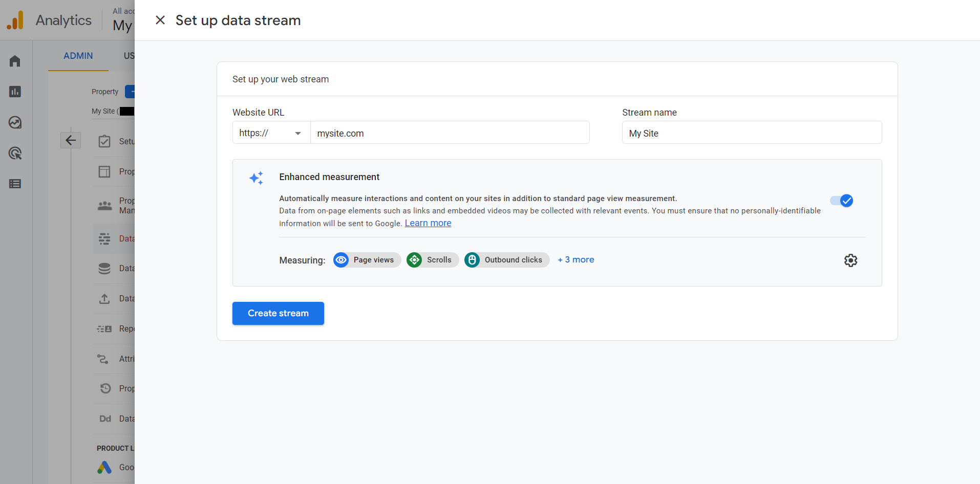Open the Learn more link
Screen dimensions: 980x484
coord(428,223)
